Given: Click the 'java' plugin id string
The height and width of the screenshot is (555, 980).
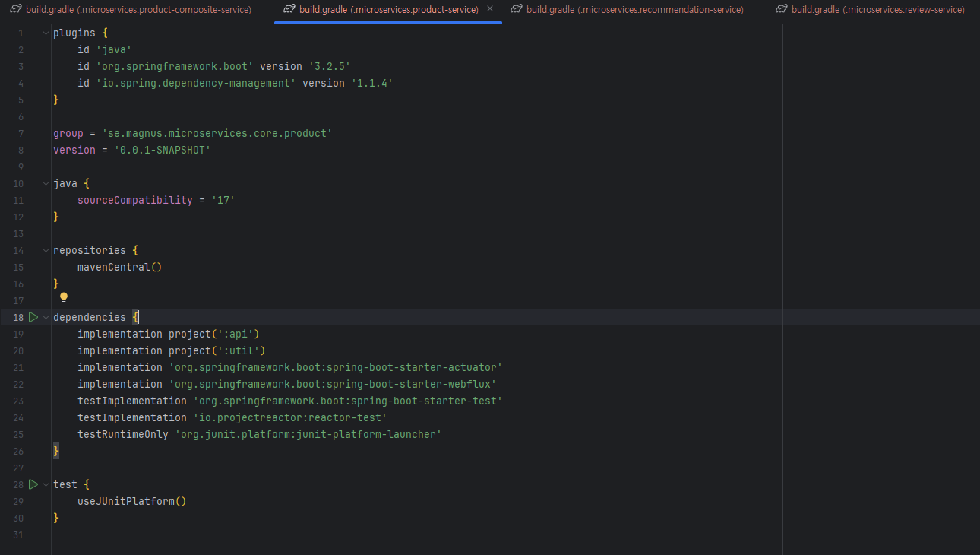Looking at the screenshot, I should [x=114, y=50].
